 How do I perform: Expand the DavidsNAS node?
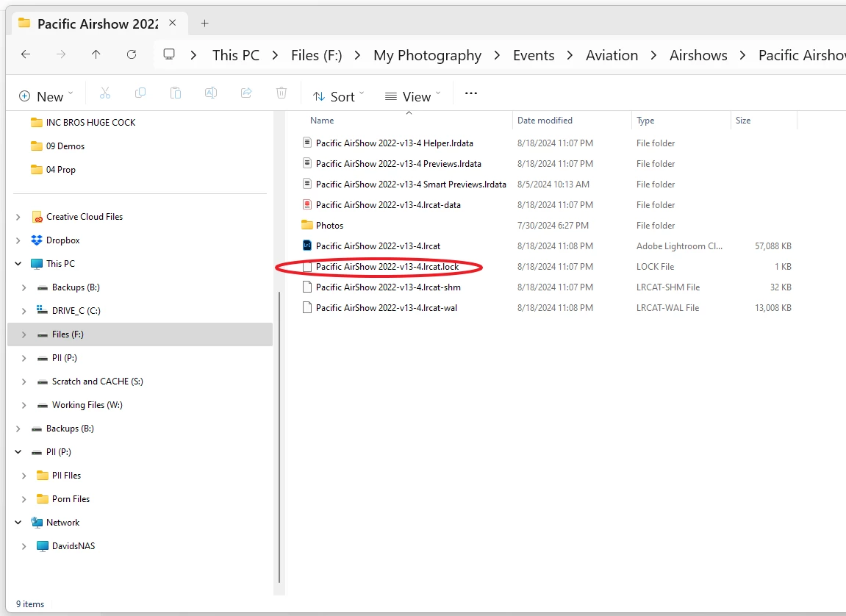[24, 546]
